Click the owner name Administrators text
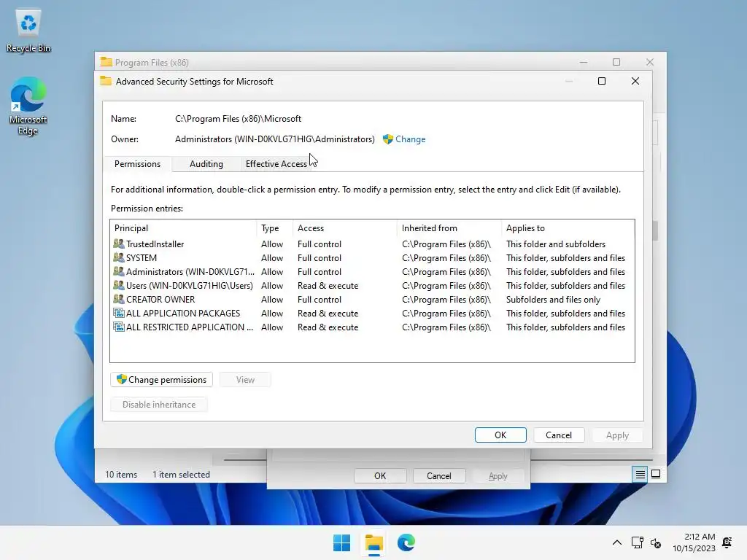 coord(275,139)
